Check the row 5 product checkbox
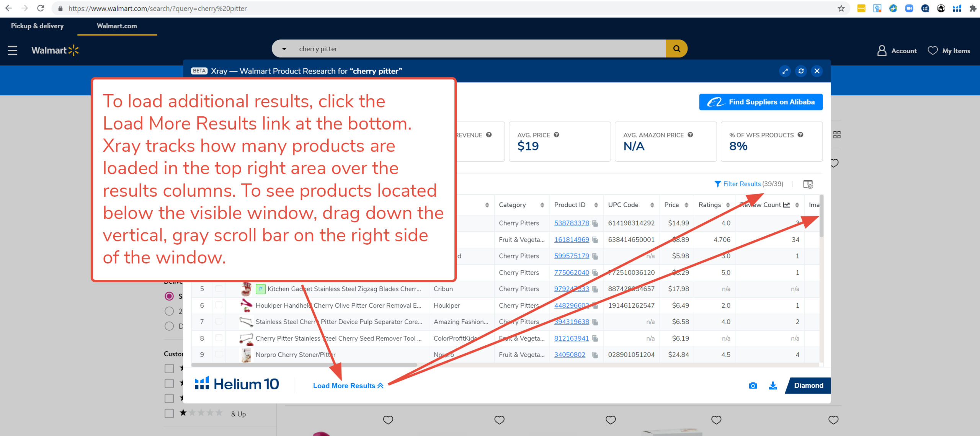 219,289
